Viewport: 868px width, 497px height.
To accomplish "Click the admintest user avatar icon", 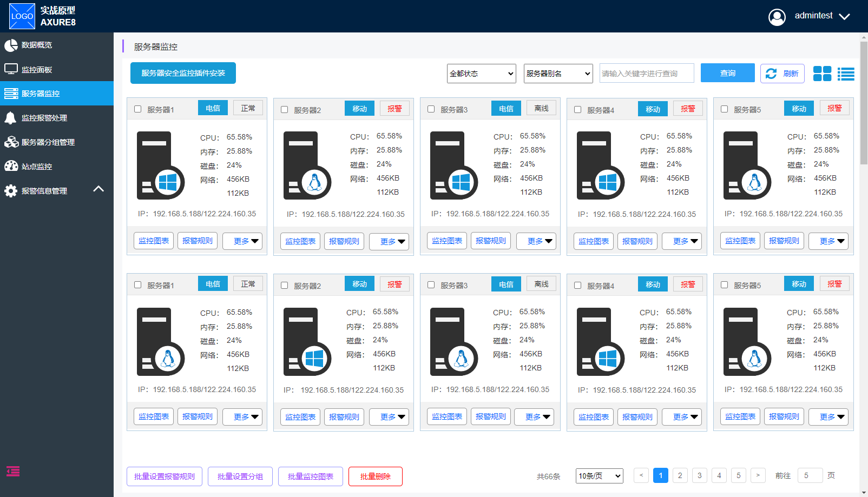I will pyautogui.click(x=777, y=17).
